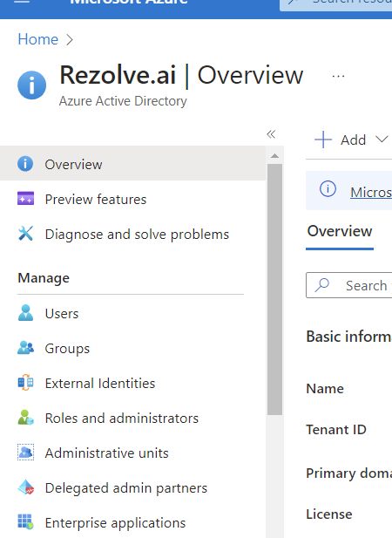The width and height of the screenshot is (392, 538).
Task: Click the magnifier icon in Search box
Action: point(322,285)
